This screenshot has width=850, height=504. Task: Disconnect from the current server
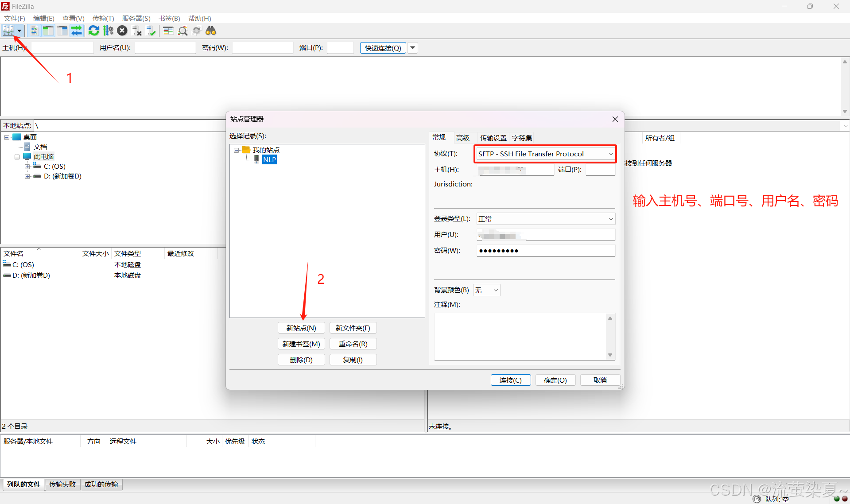137,31
